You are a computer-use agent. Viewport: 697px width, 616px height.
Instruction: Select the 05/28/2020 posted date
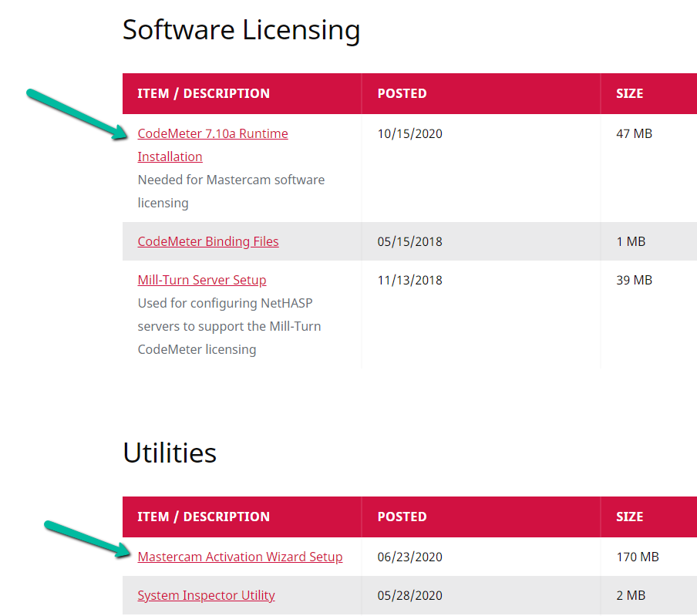coord(410,595)
